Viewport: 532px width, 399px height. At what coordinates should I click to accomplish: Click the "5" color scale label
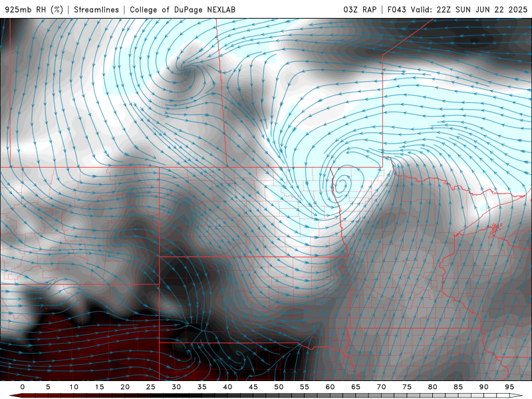pos(48,387)
